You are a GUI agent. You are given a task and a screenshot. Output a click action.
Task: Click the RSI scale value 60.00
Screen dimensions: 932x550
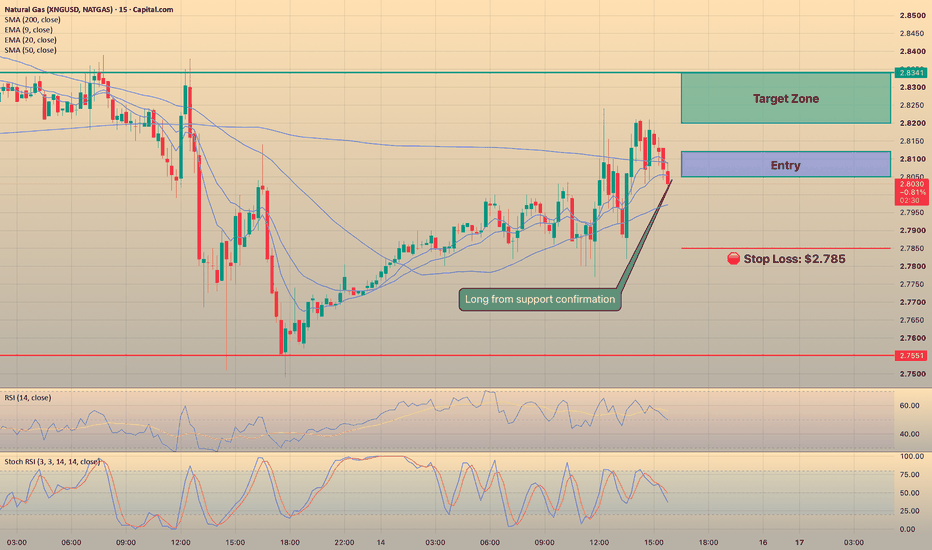click(909, 406)
